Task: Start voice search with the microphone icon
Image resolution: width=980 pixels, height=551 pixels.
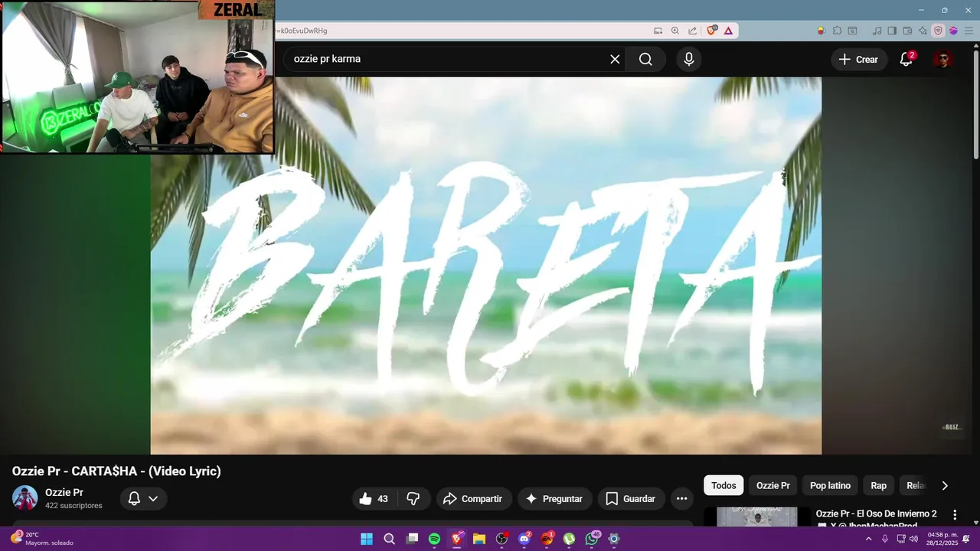Action: (x=689, y=59)
